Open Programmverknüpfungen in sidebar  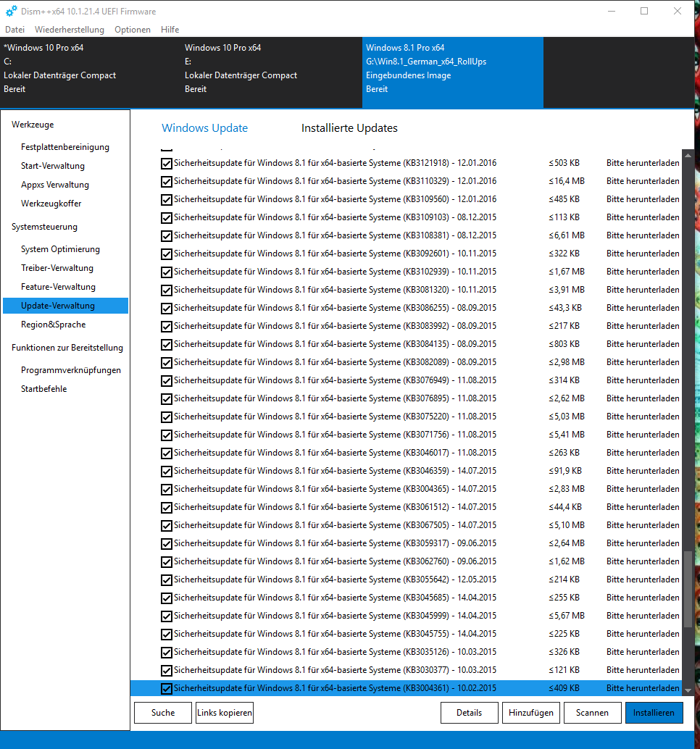click(71, 370)
